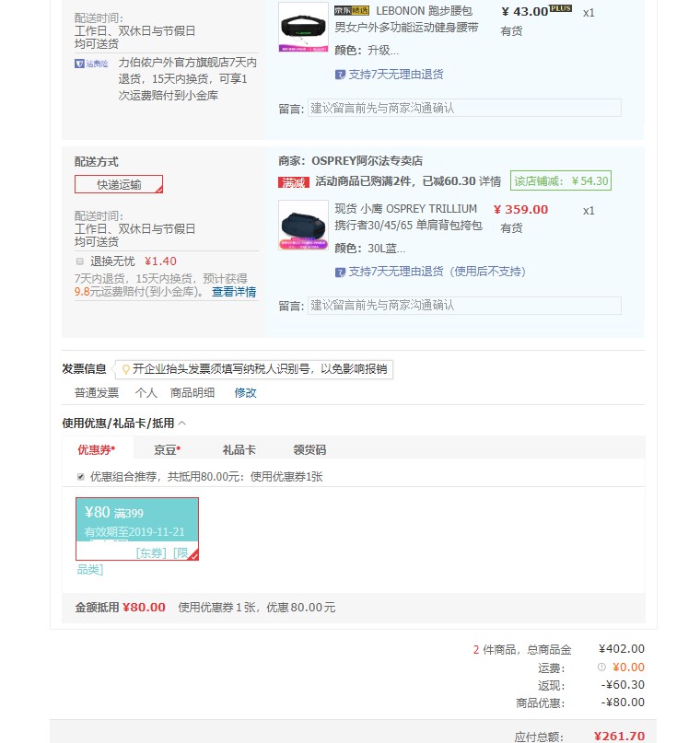This screenshot has width=700, height=743.
Task: Click the LEBONON waist pack thumbnail
Action: coord(303,27)
